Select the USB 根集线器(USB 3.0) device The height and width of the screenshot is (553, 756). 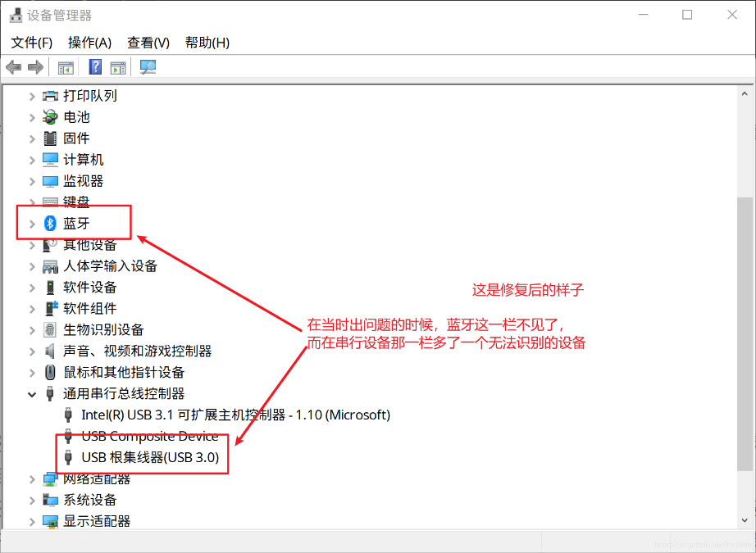(x=150, y=458)
